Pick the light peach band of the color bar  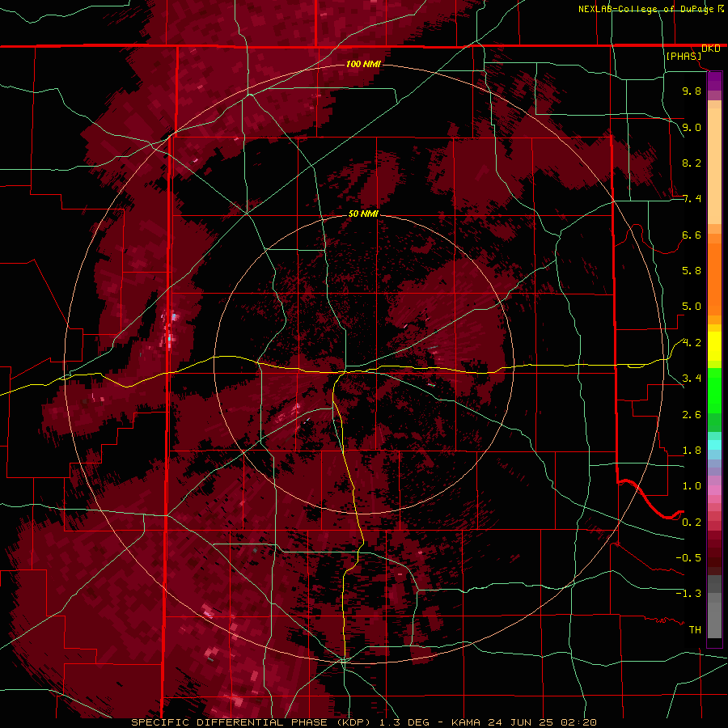(714, 166)
